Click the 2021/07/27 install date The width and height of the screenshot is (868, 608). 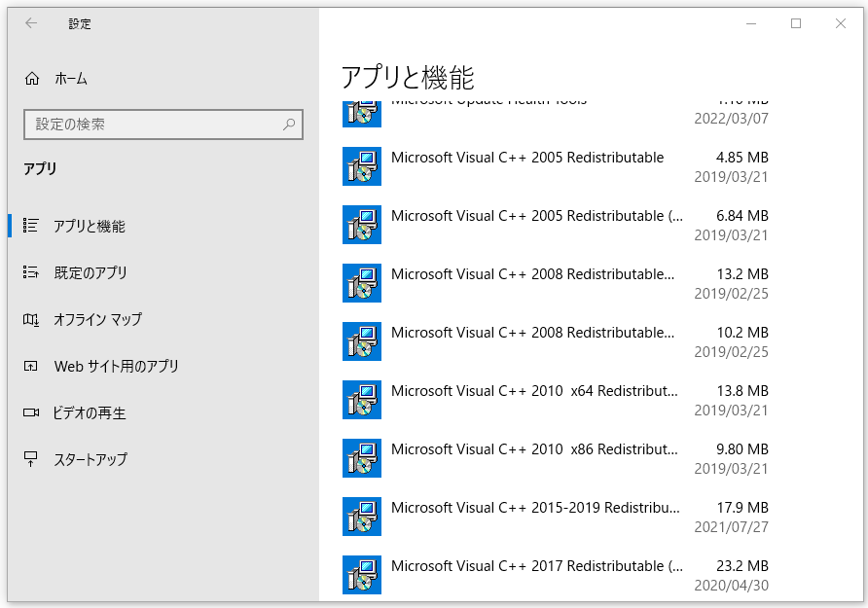pos(731,526)
